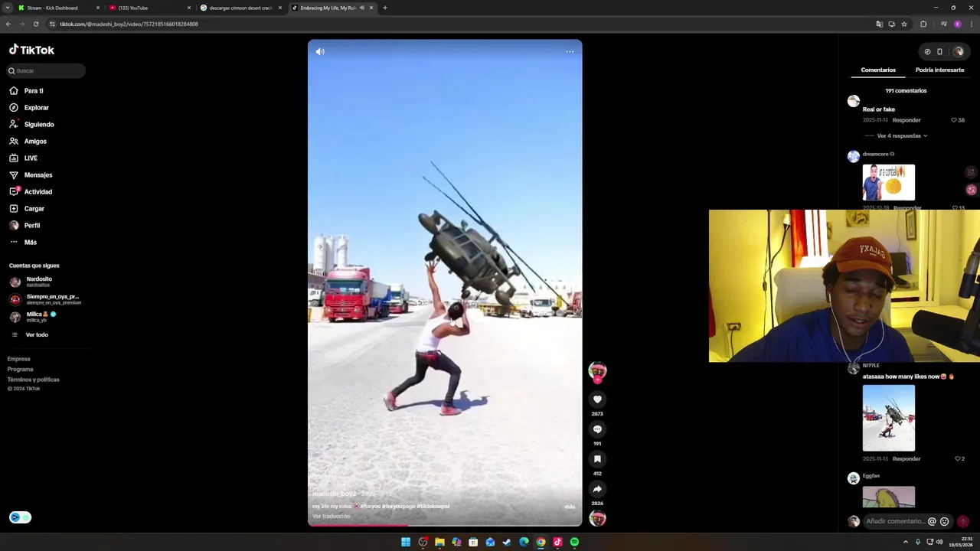Like the 'atasaaa how many likes' comment
980x551 pixels.
[958, 458]
